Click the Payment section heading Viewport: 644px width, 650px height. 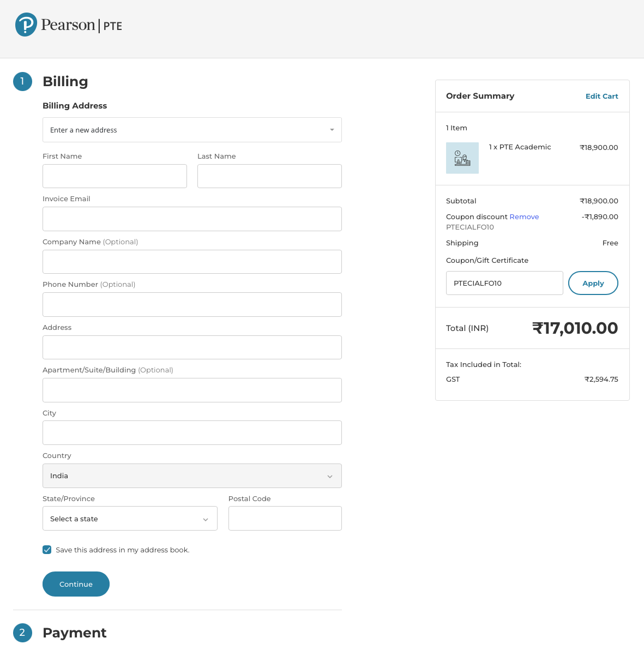(x=75, y=633)
